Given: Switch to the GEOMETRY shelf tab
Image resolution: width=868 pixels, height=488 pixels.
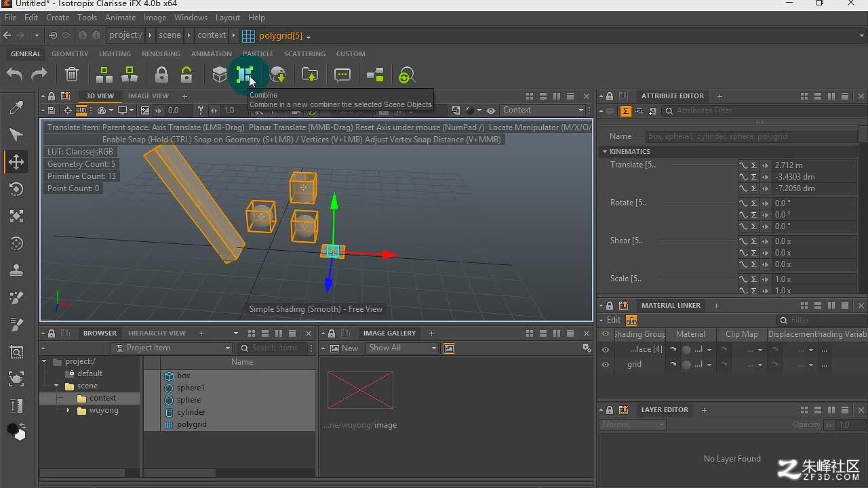Looking at the screenshot, I should point(70,54).
